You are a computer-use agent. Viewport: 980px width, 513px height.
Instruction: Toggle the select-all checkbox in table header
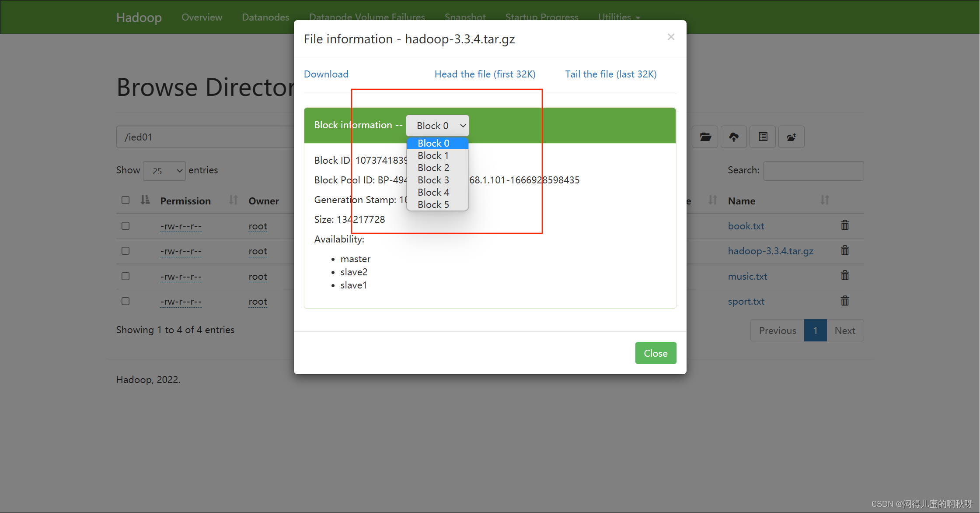[126, 200]
